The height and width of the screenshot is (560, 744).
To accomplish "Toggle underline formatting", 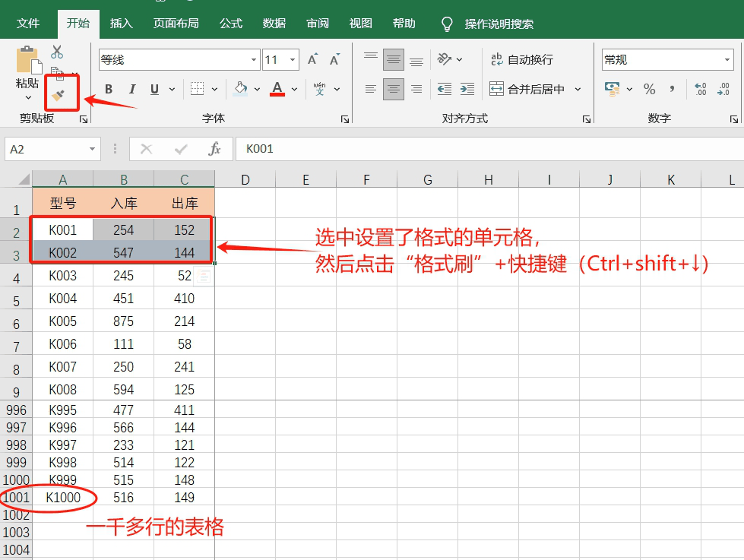I will [154, 89].
